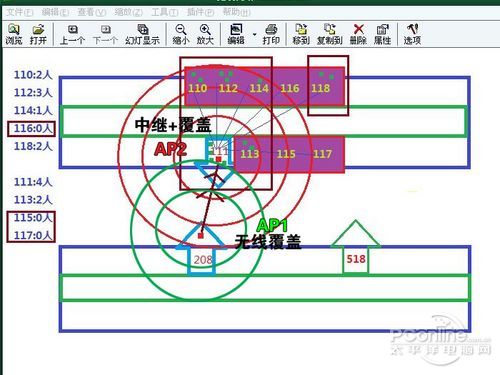Start the 幻灯显示 slideshow

142,34
